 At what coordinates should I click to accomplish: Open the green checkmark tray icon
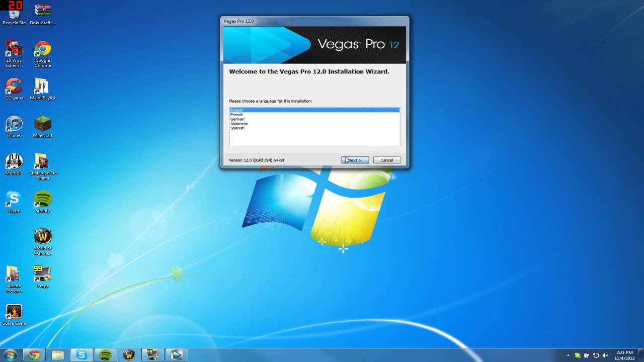pyautogui.click(x=578, y=355)
